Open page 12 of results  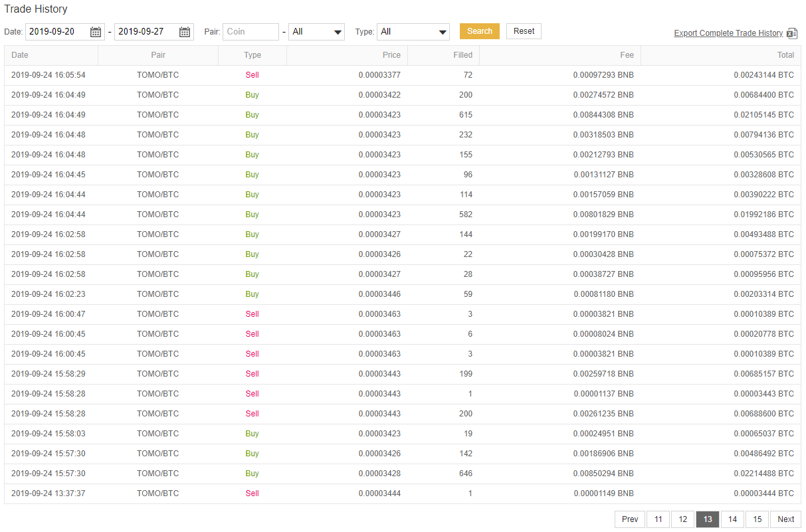682,519
